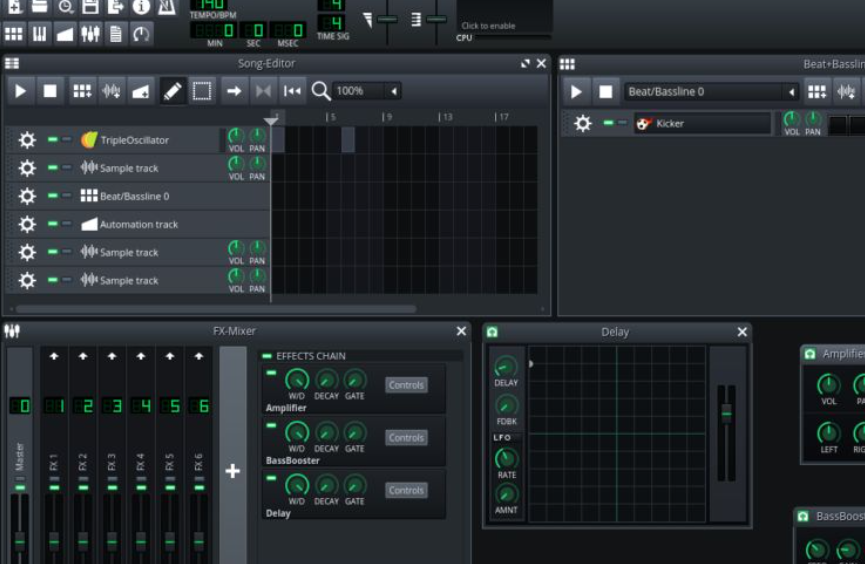The height and width of the screenshot is (564, 865).
Task: Add new FX channel with plus button
Action: (233, 471)
